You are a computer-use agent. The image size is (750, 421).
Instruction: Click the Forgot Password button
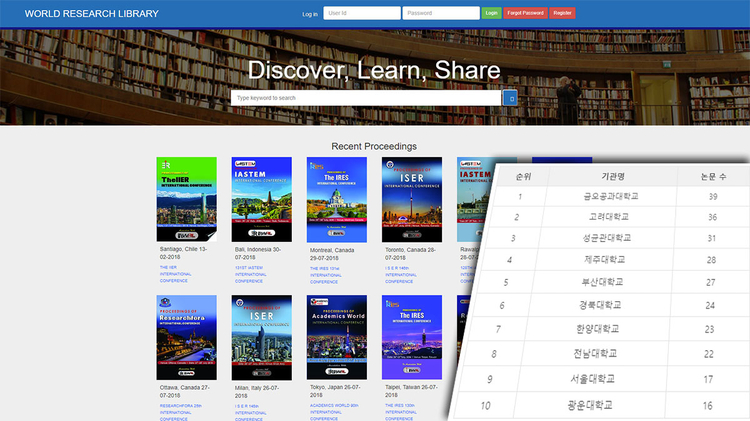pyautogui.click(x=525, y=13)
